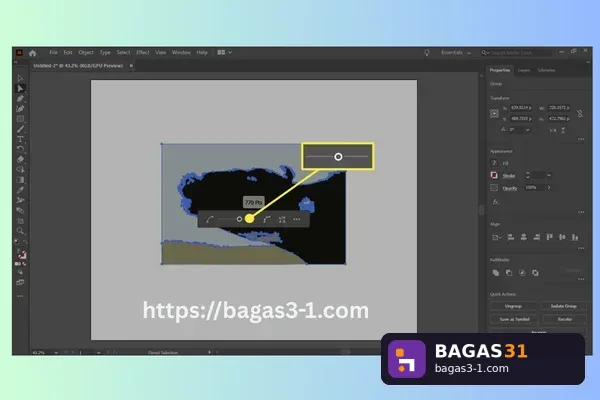Select the Rectangle tool

(x=20, y=119)
